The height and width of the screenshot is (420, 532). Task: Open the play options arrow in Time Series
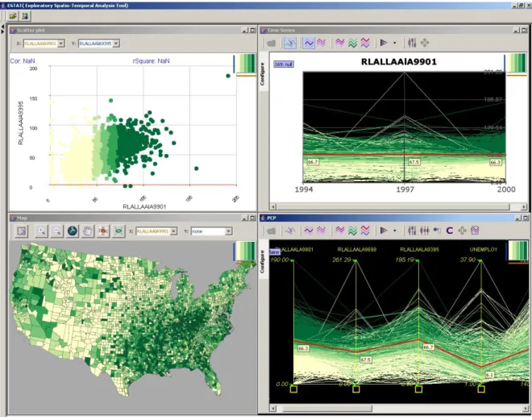tap(395, 43)
